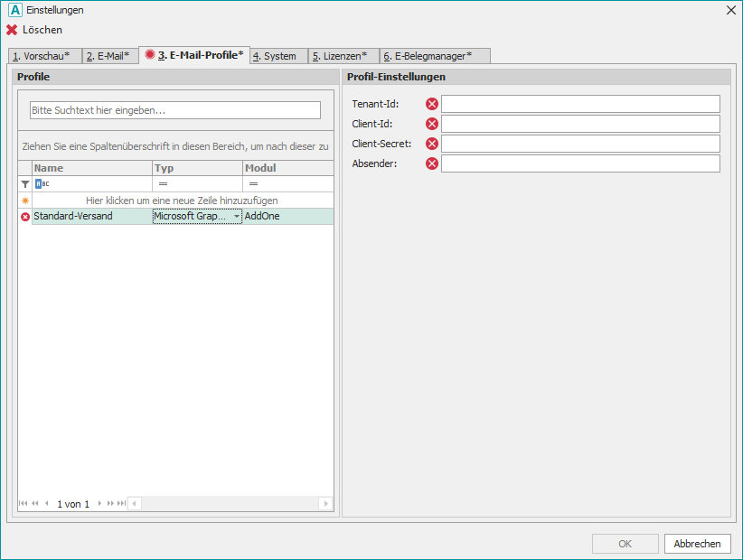Click the equals filter icon under Typ
Image resolution: width=743 pixels, height=560 pixels.
coord(163,183)
